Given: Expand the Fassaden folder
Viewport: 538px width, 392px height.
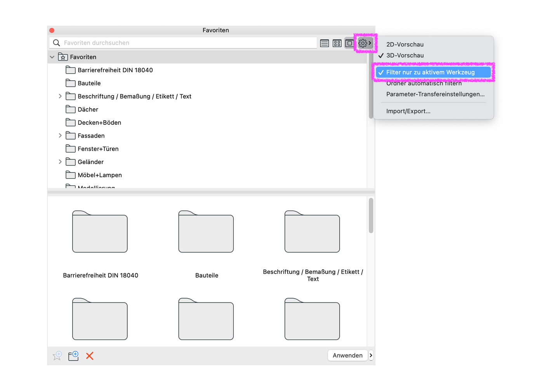Looking at the screenshot, I should tap(60, 136).
